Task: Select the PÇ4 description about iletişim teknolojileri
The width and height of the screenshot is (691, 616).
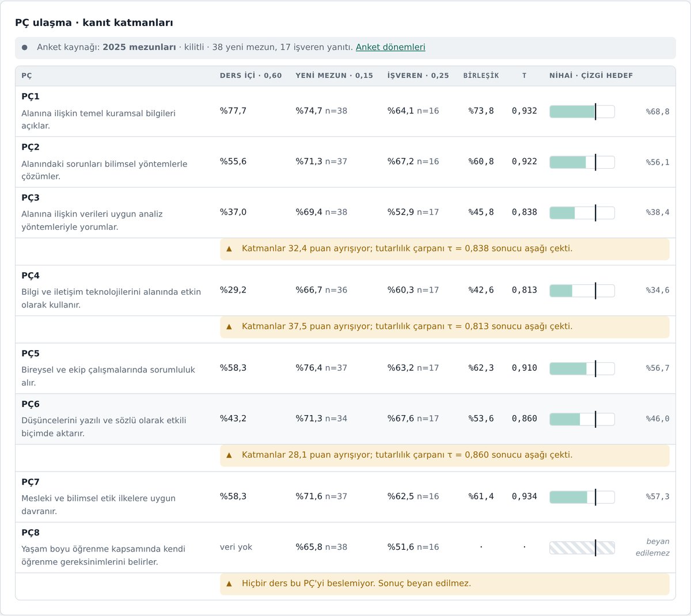Action: 111,298
